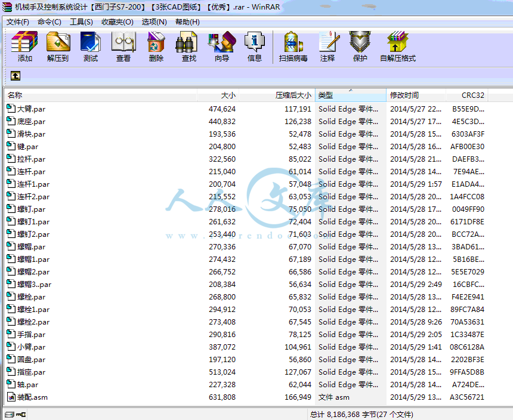
Task: Sort by Packed size (压缩后大小) column header
Action: tap(277, 95)
